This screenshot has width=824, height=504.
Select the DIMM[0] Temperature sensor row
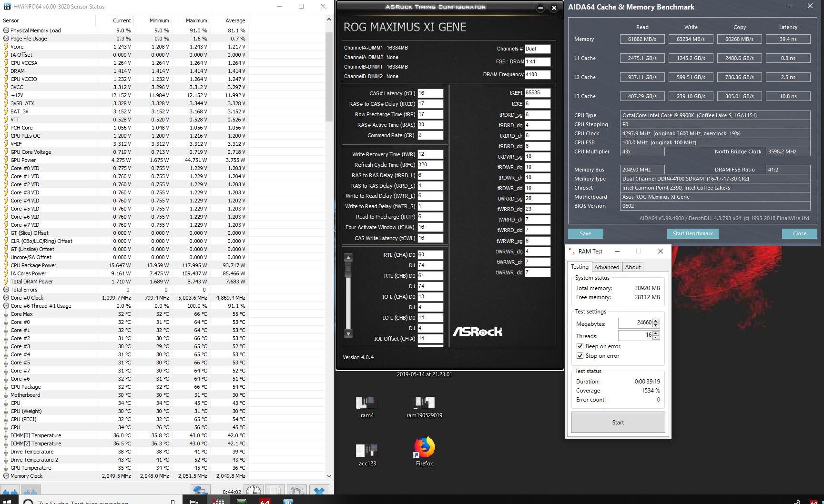tap(124, 435)
